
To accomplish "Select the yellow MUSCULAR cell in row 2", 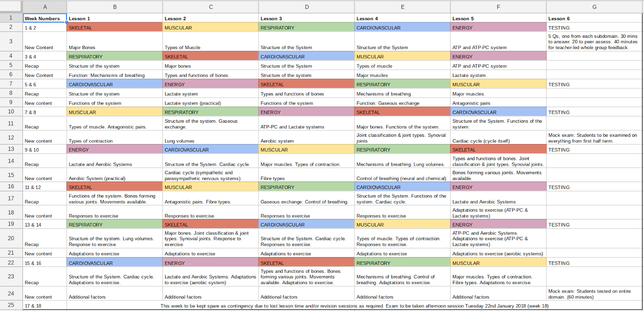I will tap(211, 27).
